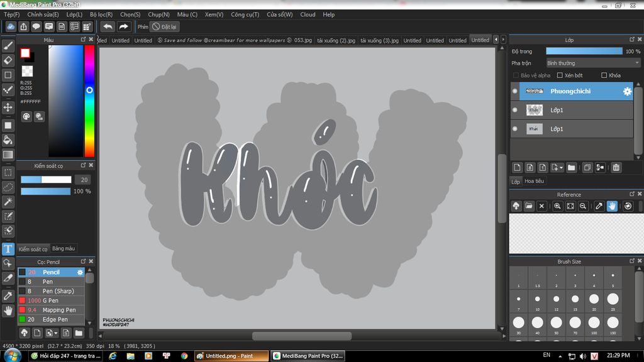644x362 pixels.
Task: Select the Gradient tool
Action: point(8,155)
